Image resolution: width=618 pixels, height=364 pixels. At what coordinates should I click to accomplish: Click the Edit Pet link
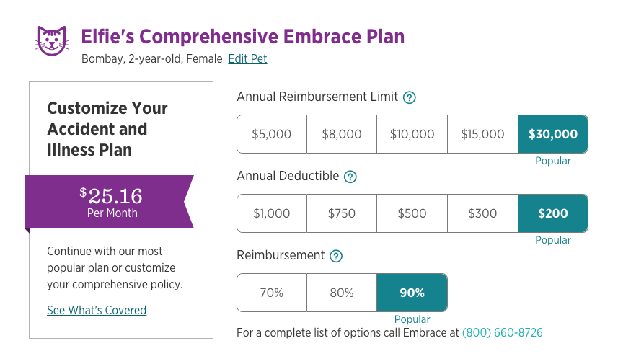[247, 59]
